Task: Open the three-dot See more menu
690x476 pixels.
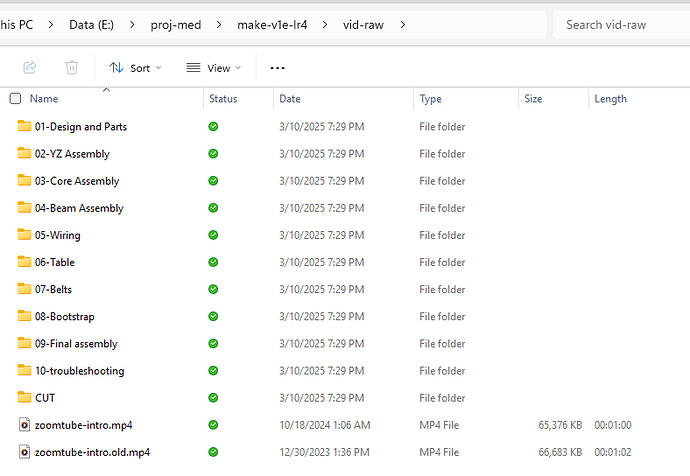Action: click(x=278, y=68)
